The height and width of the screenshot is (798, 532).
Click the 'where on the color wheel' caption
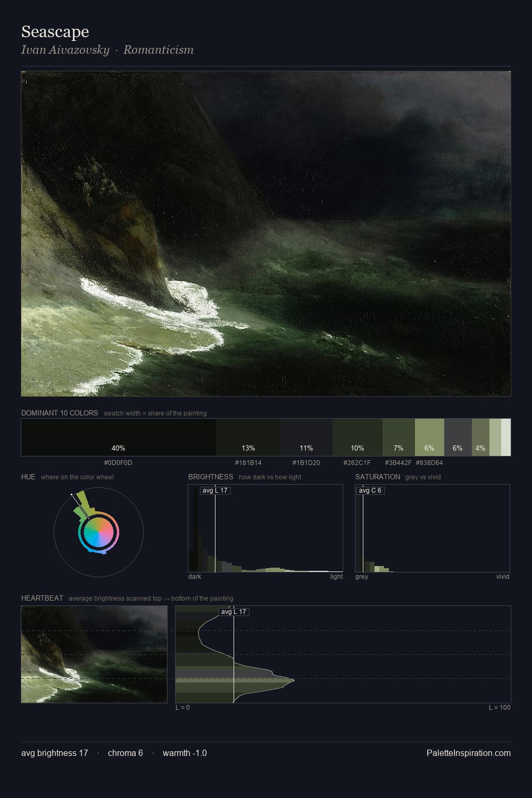[x=77, y=477]
